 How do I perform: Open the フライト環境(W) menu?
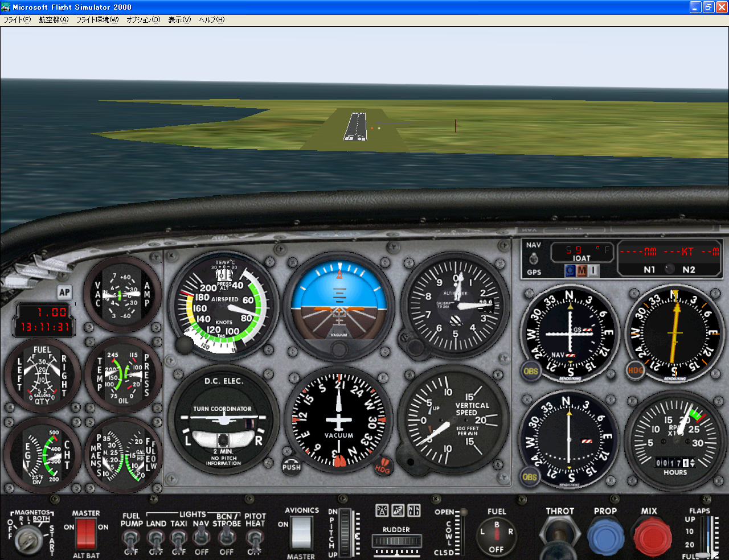tap(97, 20)
